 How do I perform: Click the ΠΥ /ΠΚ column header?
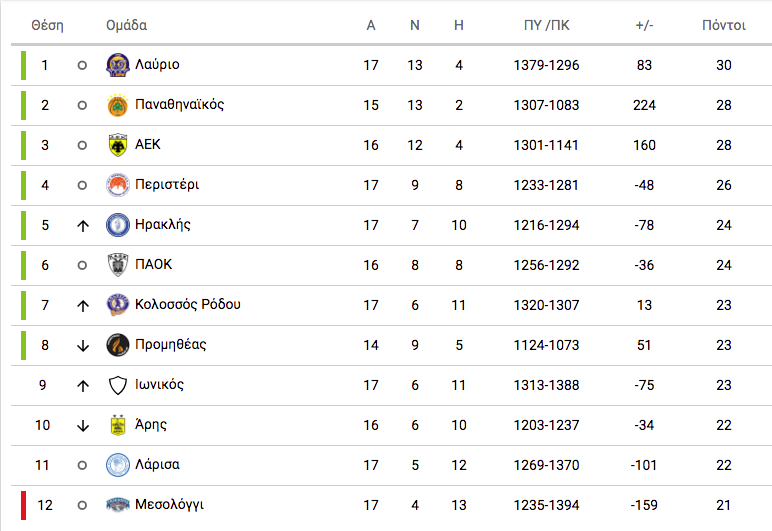pyautogui.click(x=547, y=25)
